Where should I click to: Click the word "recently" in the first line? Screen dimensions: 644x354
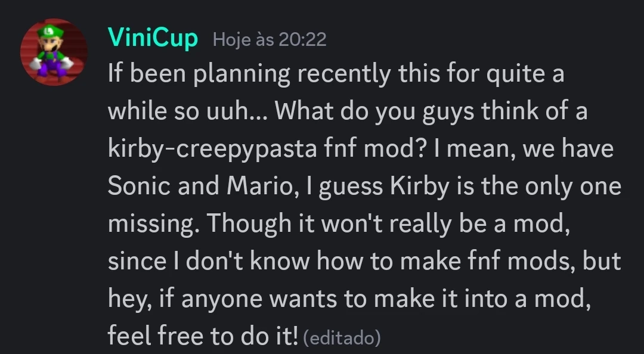coord(355,74)
